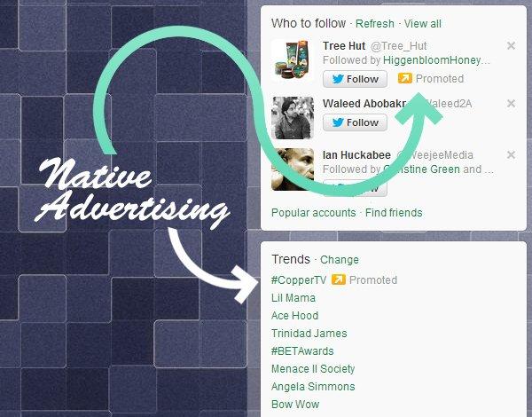Open the HiggenbloomHoney follower link

coord(436,60)
